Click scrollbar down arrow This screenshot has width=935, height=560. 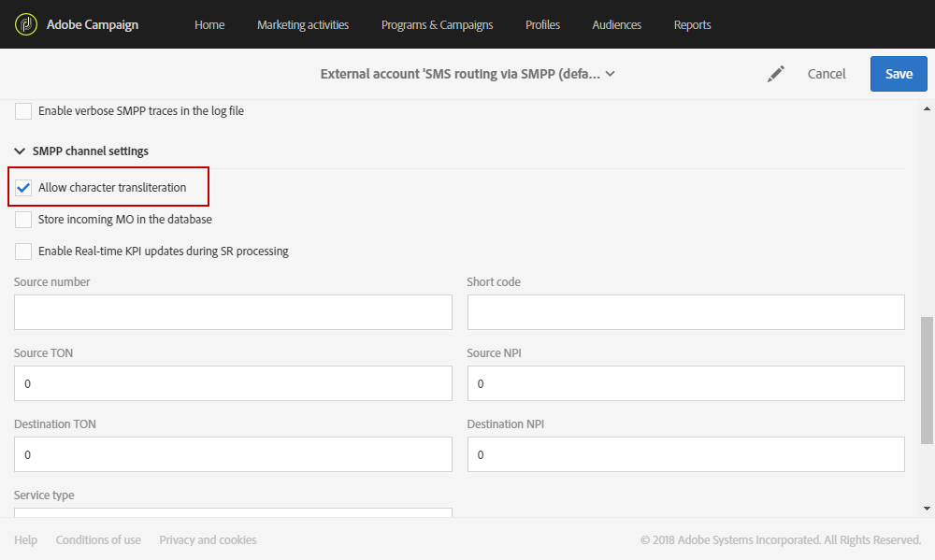coord(927,508)
